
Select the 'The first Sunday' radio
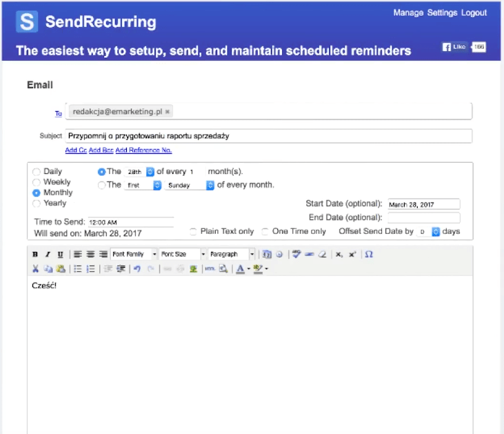(101, 185)
